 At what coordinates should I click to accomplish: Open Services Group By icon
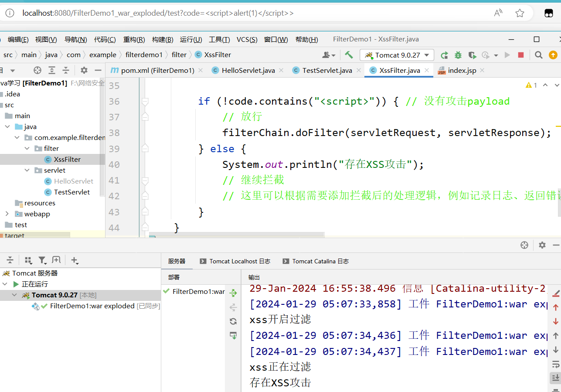tap(28, 260)
